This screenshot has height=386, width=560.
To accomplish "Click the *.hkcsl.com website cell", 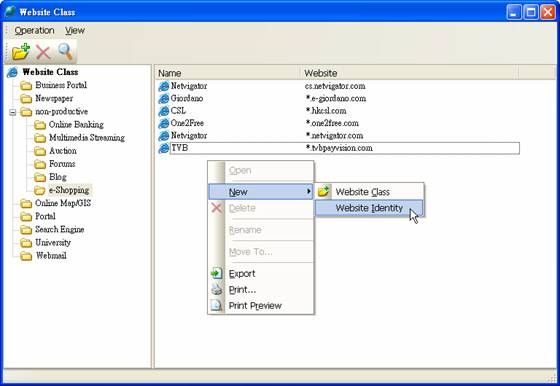I will coord(326,111).
